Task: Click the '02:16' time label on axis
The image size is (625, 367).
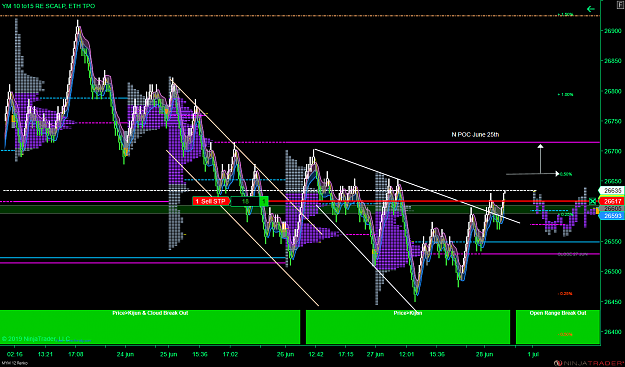Action: coord(15,354)
